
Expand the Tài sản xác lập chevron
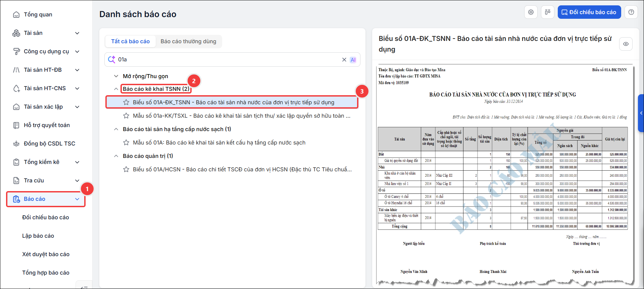click(x=77, y=107)
